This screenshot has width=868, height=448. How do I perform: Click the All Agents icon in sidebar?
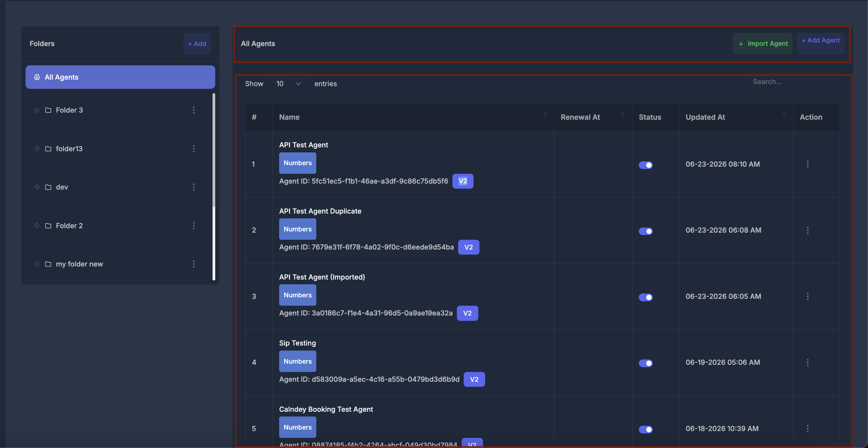tap(37, 77)
